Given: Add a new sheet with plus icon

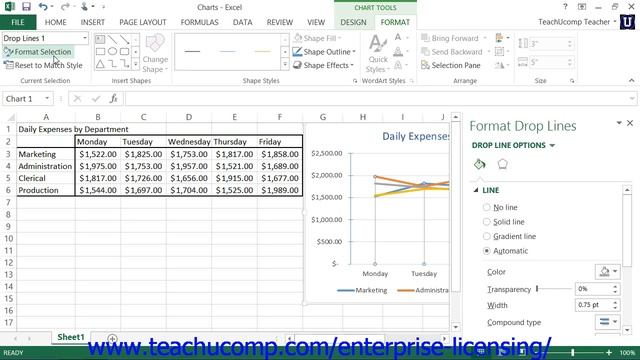Looking at the screenshot, I should pyautogui.click(x=112, y=338).
